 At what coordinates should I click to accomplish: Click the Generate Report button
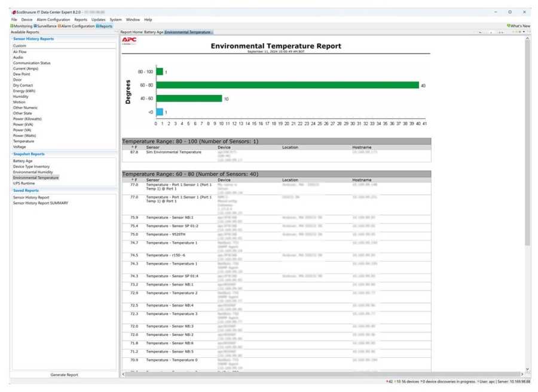point(64,375)
